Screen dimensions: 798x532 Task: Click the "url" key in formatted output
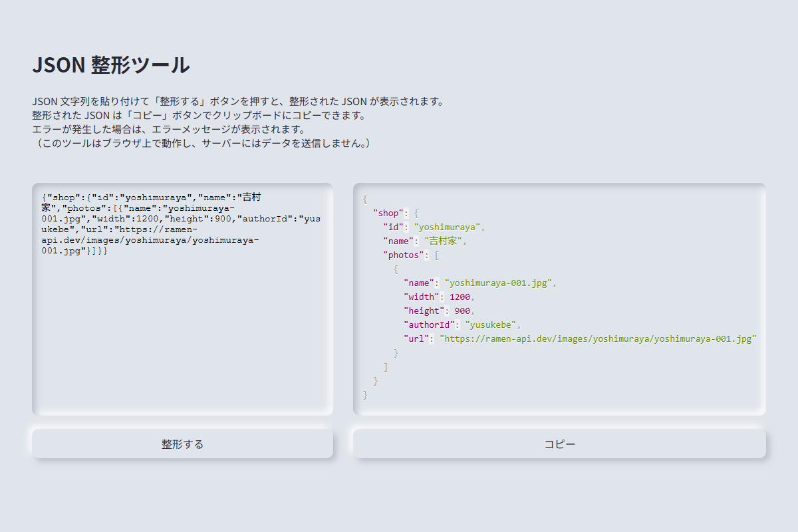click(x=417, y=338)
